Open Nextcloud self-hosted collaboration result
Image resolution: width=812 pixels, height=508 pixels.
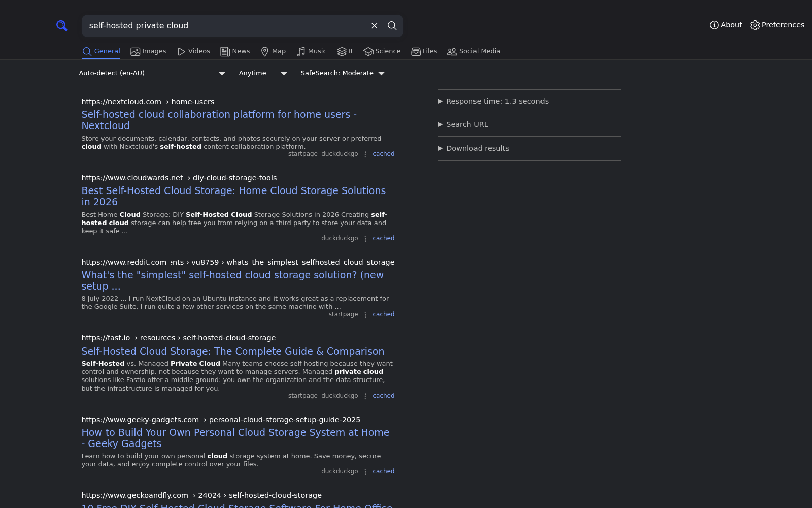[x=219, y=120]
